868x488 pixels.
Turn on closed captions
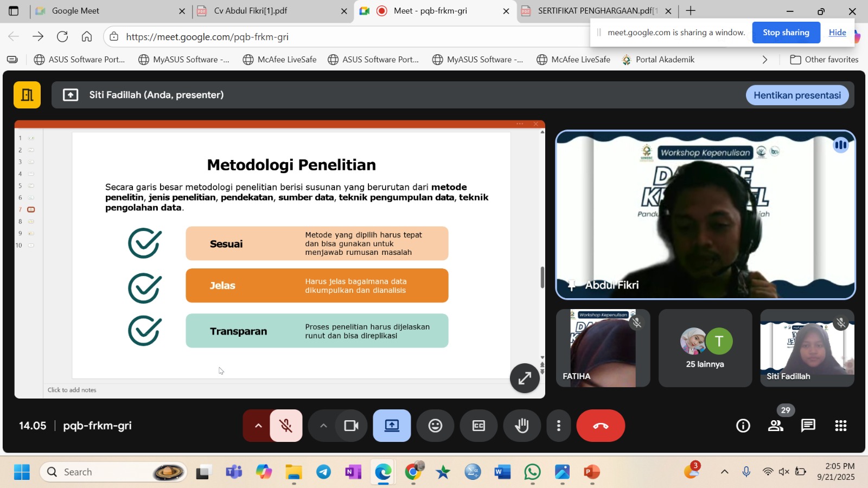pyautogui.click(x=478, y=426)
